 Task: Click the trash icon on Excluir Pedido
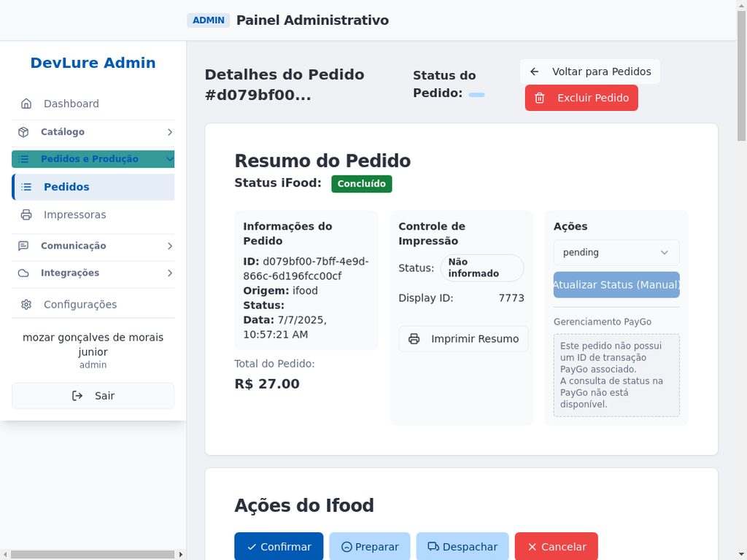pyautogui.click(x=540, y=98)
